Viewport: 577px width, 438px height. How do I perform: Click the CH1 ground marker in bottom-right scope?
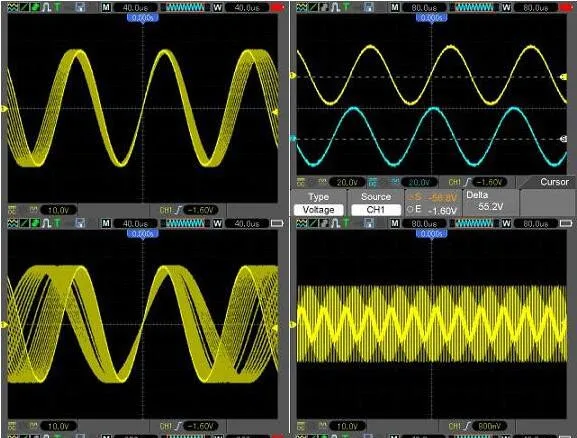tap(293, 324)
